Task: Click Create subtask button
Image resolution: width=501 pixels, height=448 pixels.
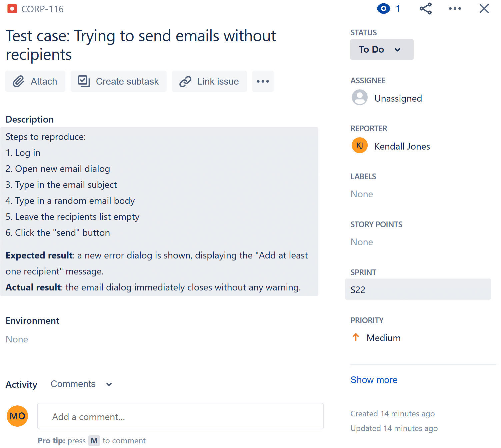Action: pyautogui.click(x=119, y=81)
